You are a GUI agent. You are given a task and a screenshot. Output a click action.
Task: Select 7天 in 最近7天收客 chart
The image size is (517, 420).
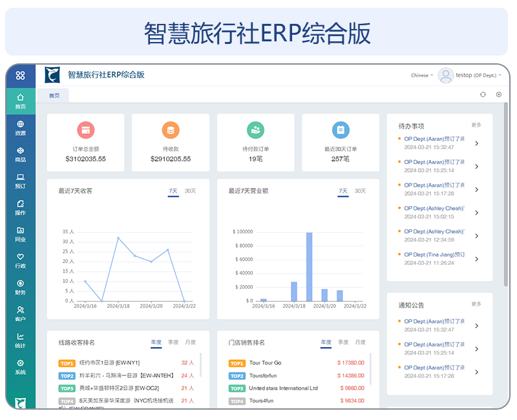173,191
